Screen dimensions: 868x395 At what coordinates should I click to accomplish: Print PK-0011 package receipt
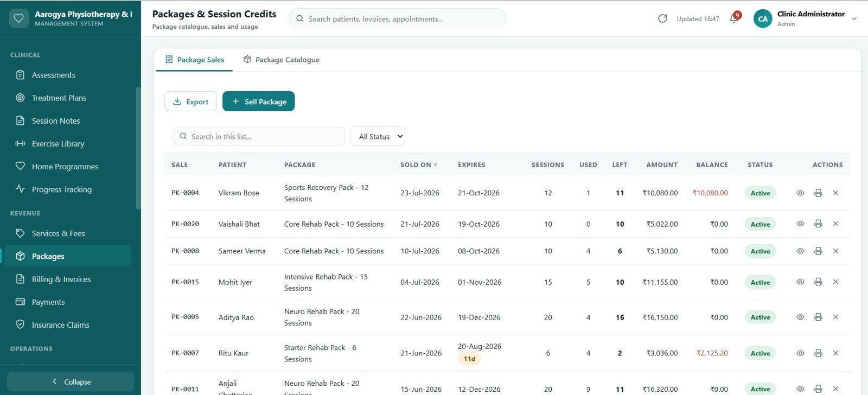(x=818, y=389)
